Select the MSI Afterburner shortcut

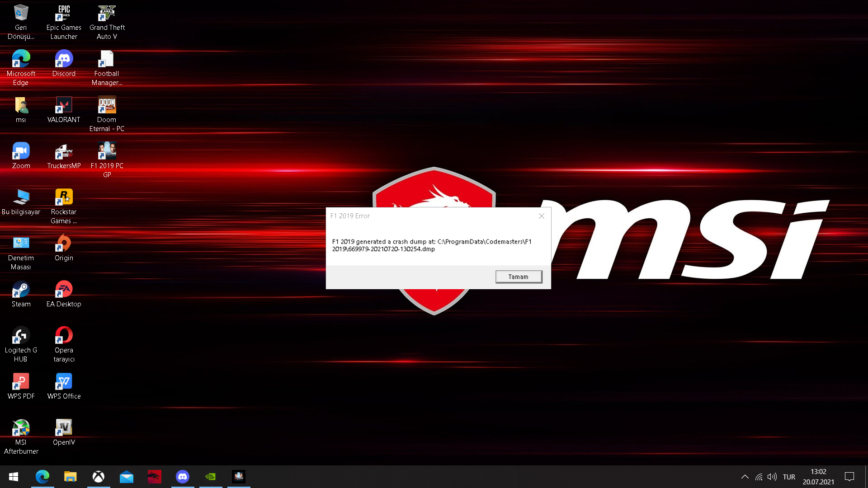coord(21,436)
